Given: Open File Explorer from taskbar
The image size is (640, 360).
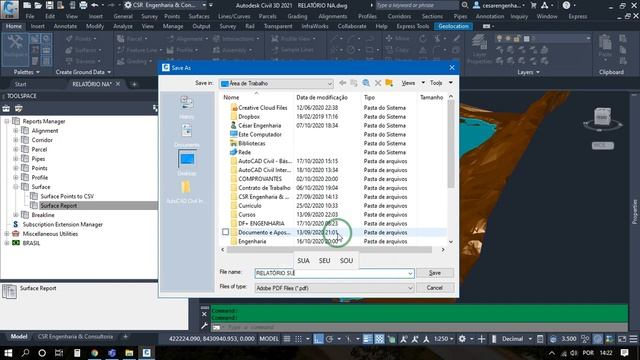Looking at the screenshot, I should pos(129,353).
